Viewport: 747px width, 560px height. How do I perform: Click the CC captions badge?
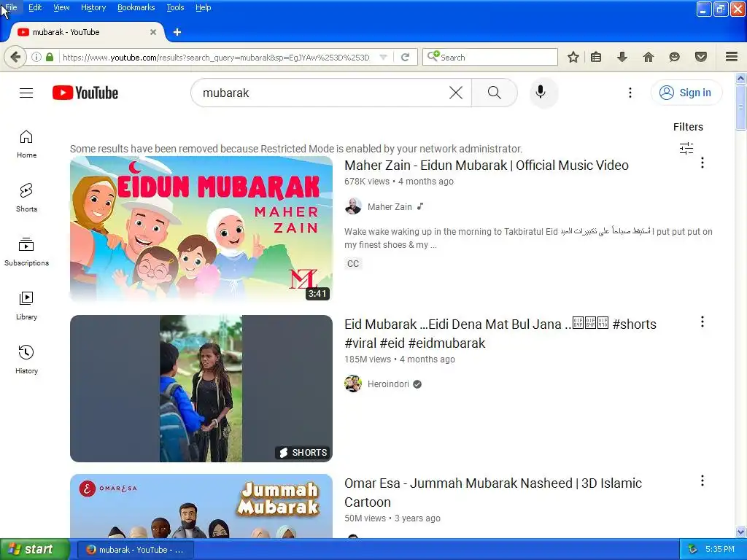click(x=353, y=263)
